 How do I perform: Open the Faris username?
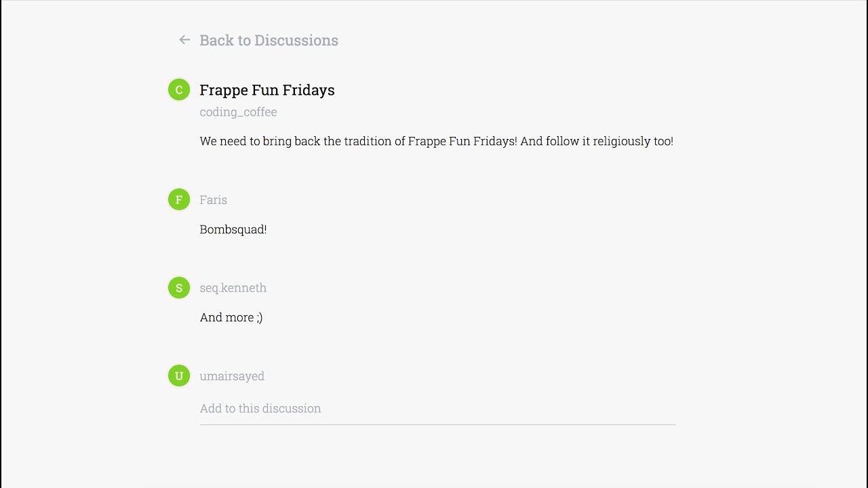tap(213, 200)
